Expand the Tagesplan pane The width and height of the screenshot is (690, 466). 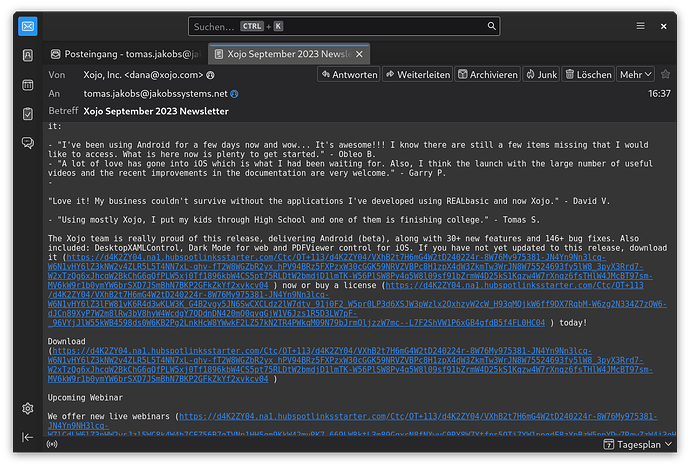click(638, 444)
